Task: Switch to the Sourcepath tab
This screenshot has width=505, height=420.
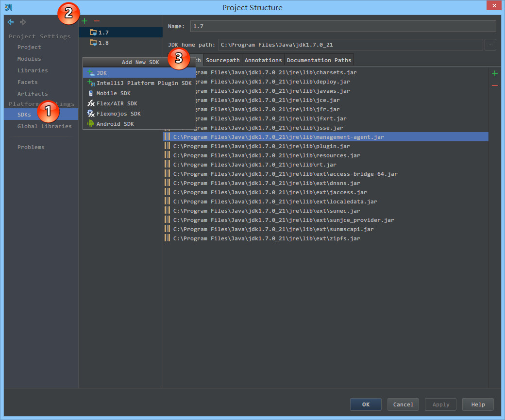Action: pos(222,60)
